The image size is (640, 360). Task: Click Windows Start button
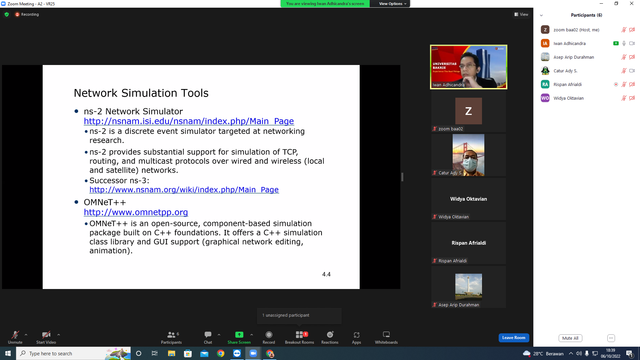[8, 353]
